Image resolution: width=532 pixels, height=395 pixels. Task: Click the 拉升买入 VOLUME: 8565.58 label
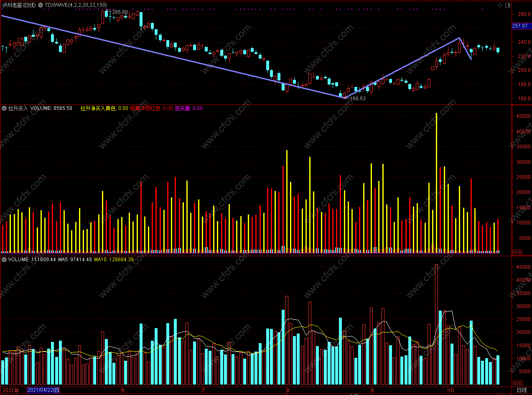[41, 108]
